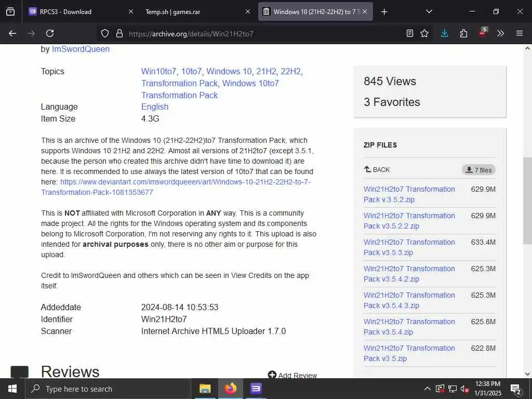
Task: Select the Internet Archive HTML5 Uploader 1.7.0 text
Action: 214,331
